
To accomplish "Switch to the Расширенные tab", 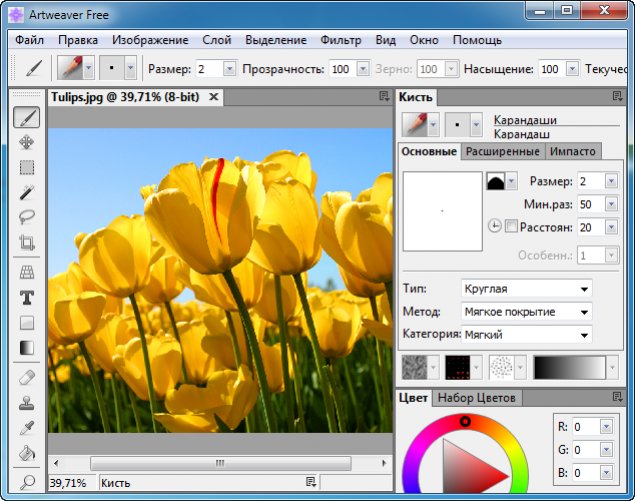I will click(503, 152).
